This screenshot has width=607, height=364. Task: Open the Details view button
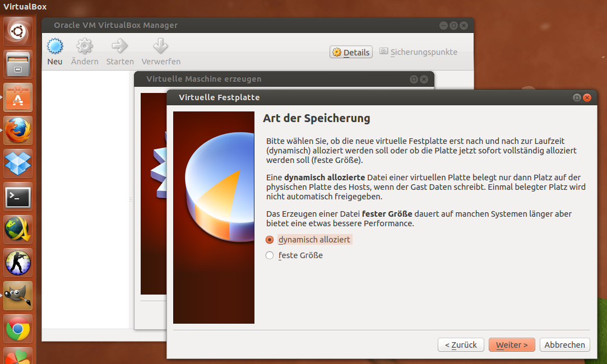pos(351,52)
